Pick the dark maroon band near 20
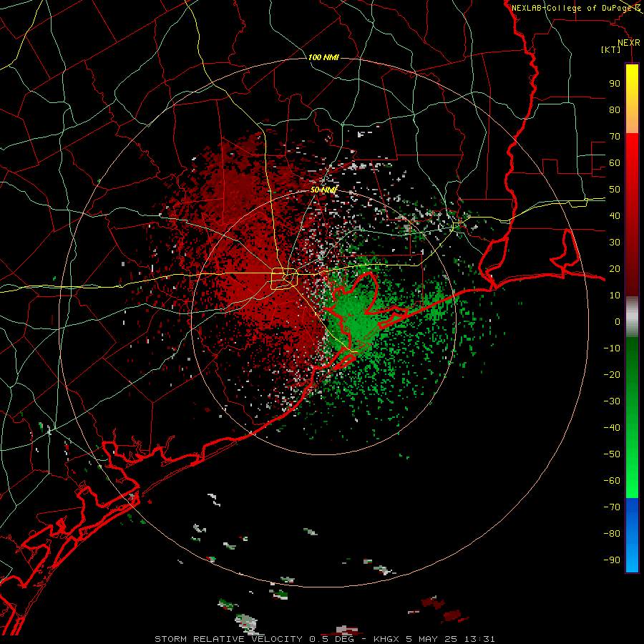The image size is (644, 644). (632, 271)
